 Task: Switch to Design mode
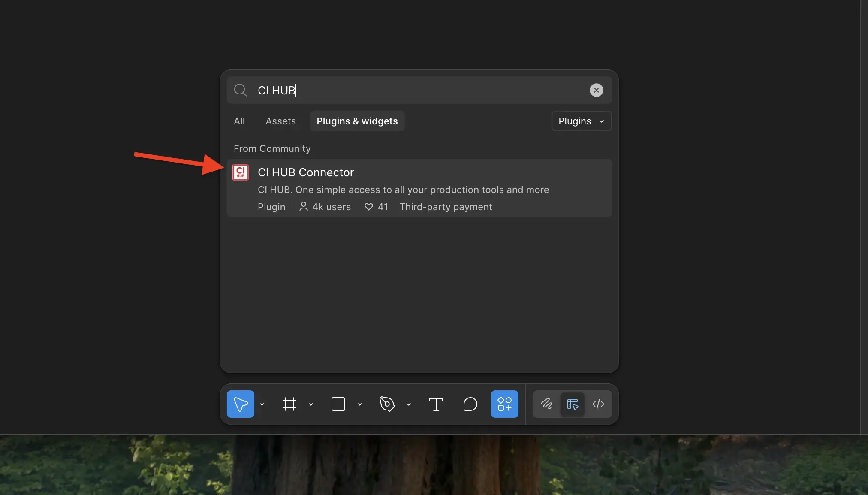573,404
